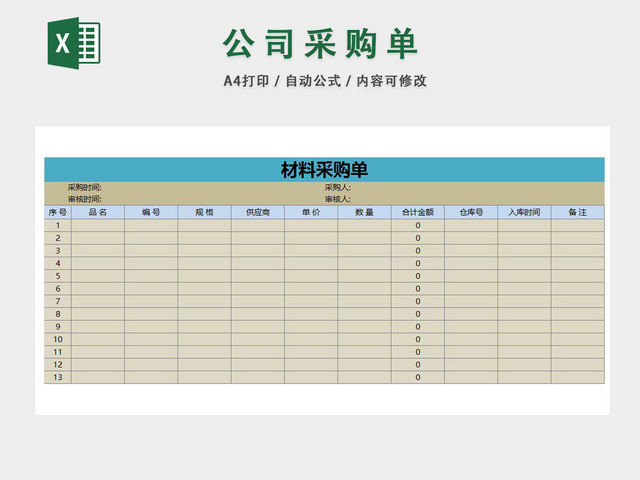640x480 pixels.
Task: Click the empty 编号 cell in row 4
Action: click(151, 263)
